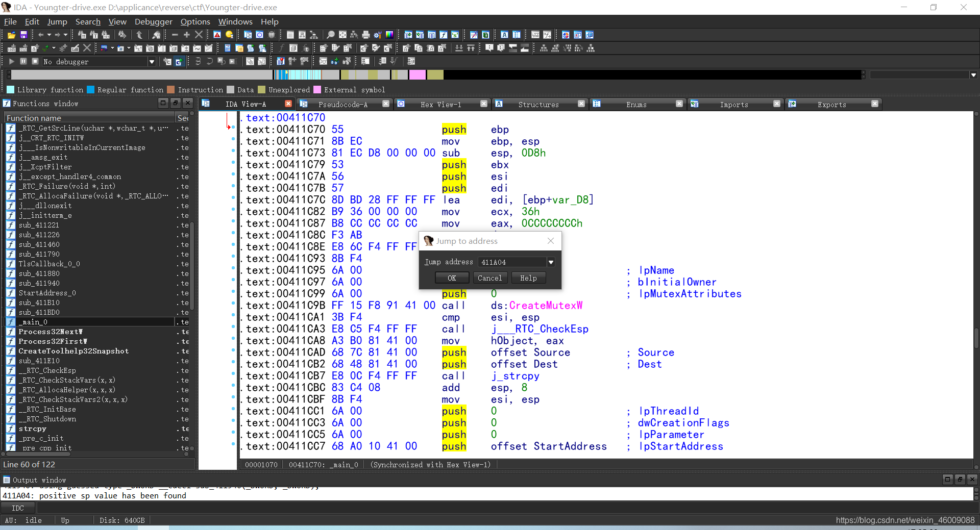The width and height of the screenshot is (980, 530).
Task: Click the up arrow icon in first toolbar row
Action: click(x=139, y=35)
